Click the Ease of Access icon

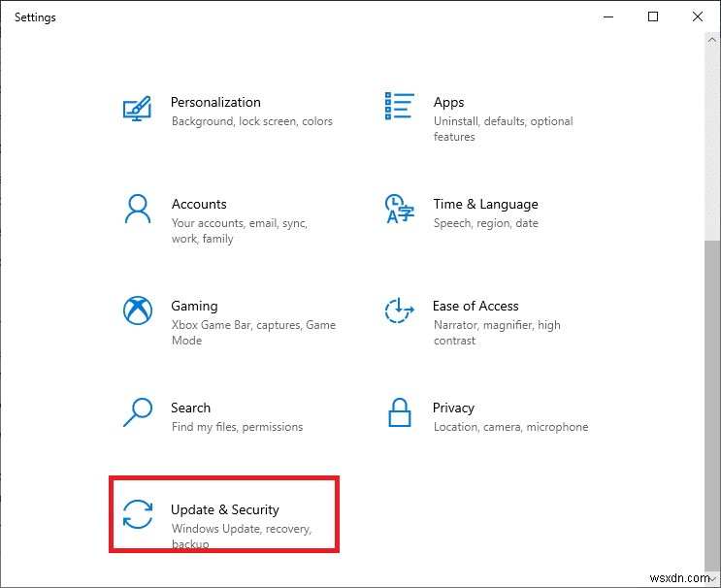pyautogui.click(x=400, y=310)
